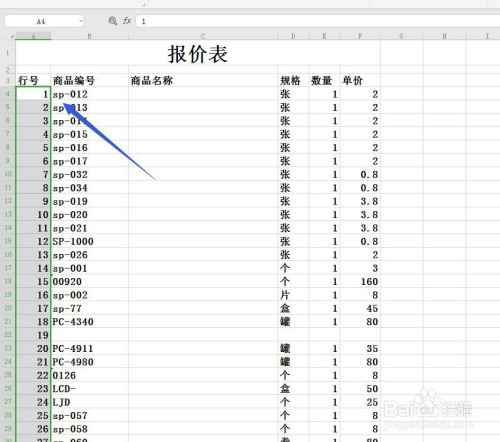
Task: Click row number cell 19 in column A
Action: [x=33, y=335]
